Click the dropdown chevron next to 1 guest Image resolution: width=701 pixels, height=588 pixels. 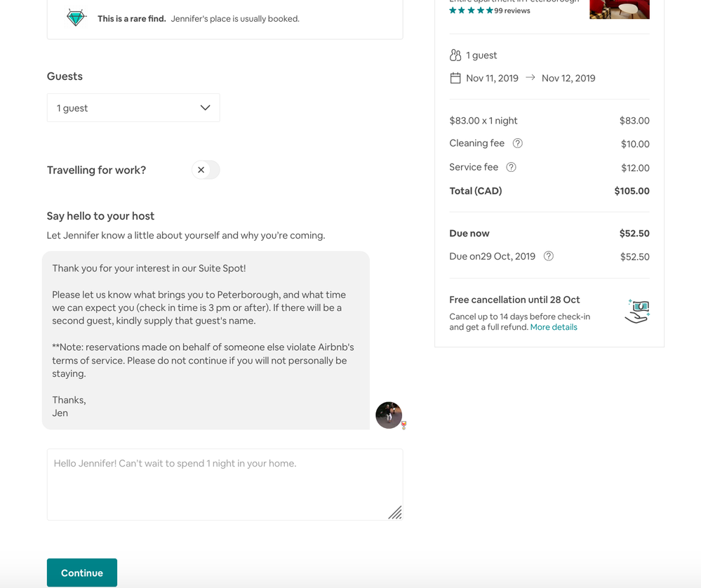205,108
